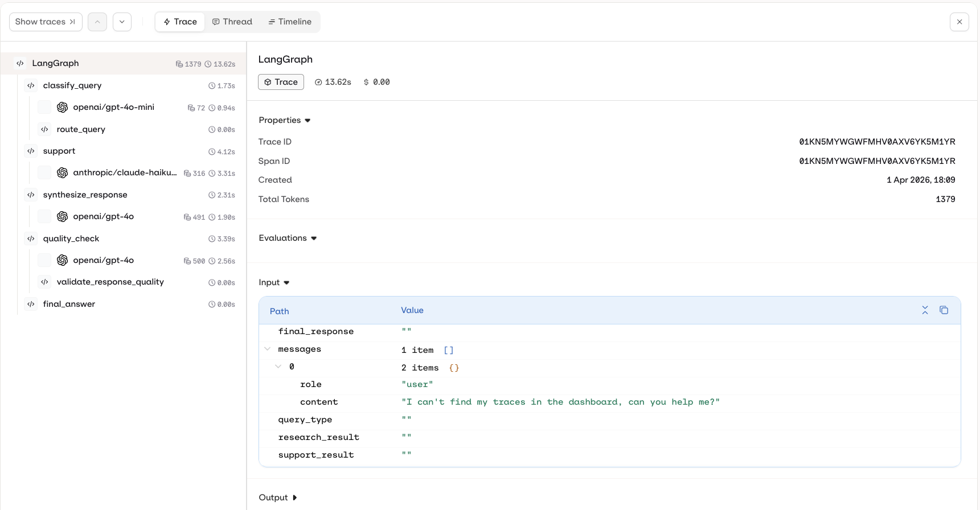Click clock icon beside 13.62s on LangGraph
The image size is (980, 510).
tap(208, 64)
